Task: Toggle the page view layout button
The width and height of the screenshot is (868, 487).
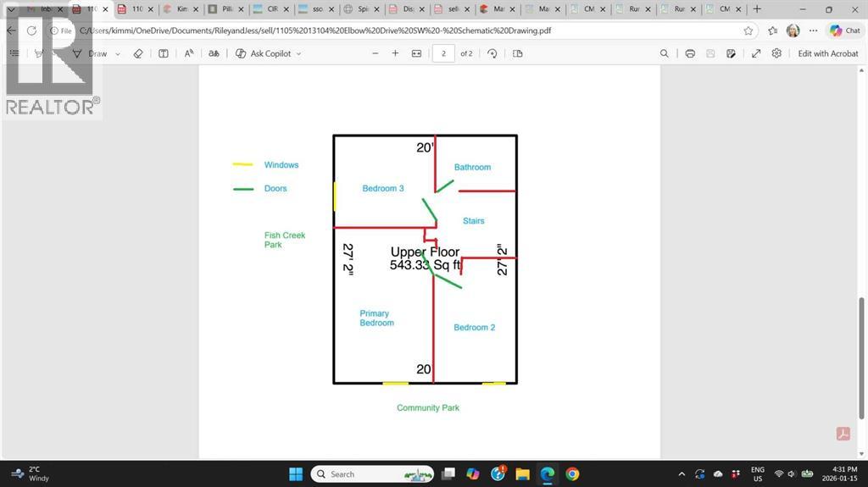Action: point(518,53)
